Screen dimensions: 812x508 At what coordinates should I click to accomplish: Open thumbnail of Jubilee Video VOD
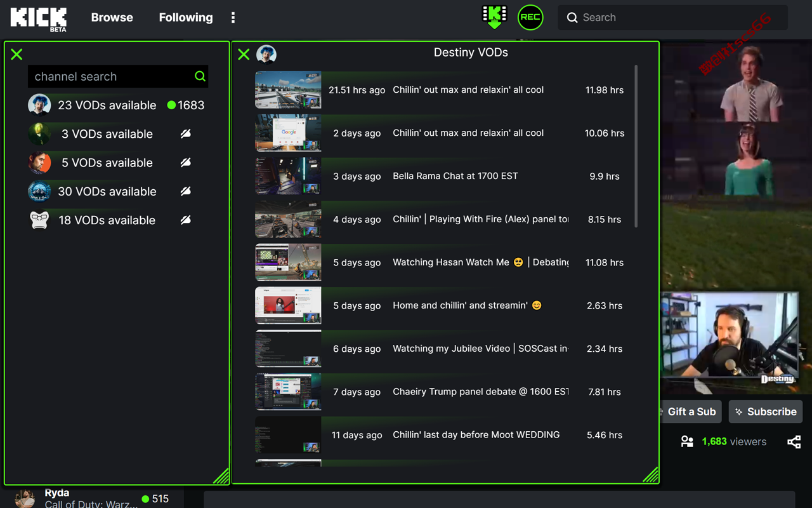(288, 349)
